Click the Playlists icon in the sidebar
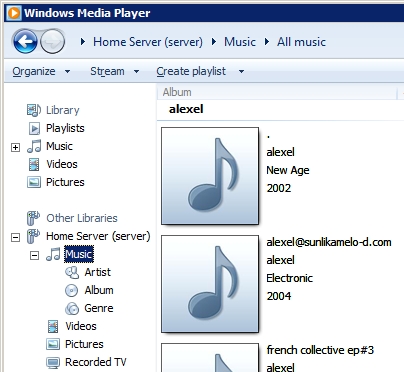 pos(34,128)
